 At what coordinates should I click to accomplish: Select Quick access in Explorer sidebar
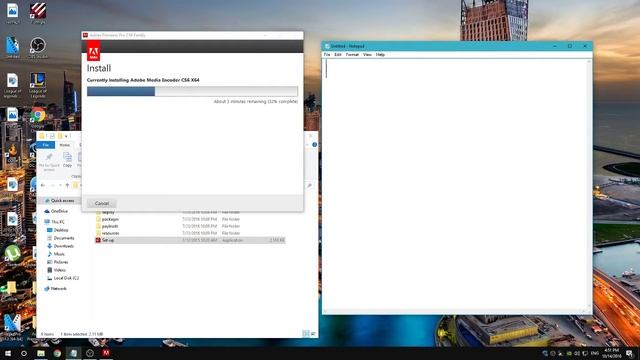coord(60,200)
